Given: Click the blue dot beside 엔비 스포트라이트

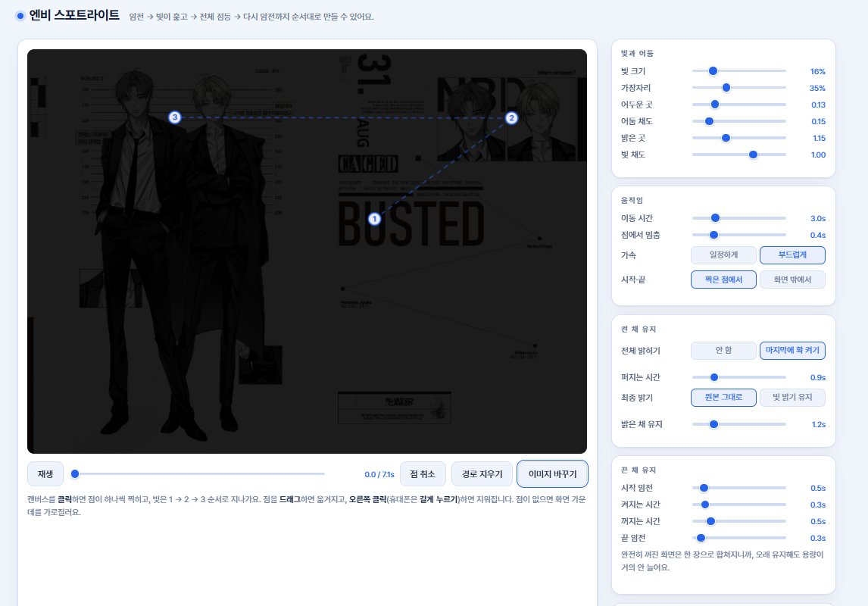Looking at the screenshot, I should [20, 15].
